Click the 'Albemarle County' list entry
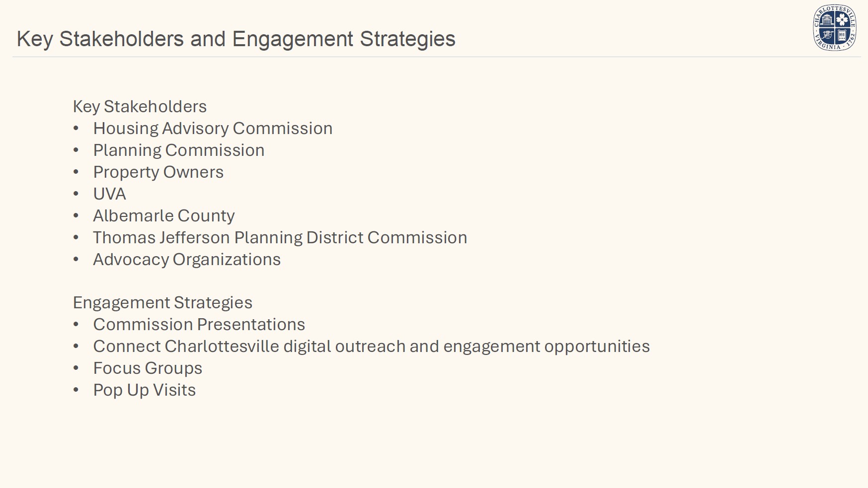Screen dimensions: 868x488 pyautogui.click(x=164, y=216)
